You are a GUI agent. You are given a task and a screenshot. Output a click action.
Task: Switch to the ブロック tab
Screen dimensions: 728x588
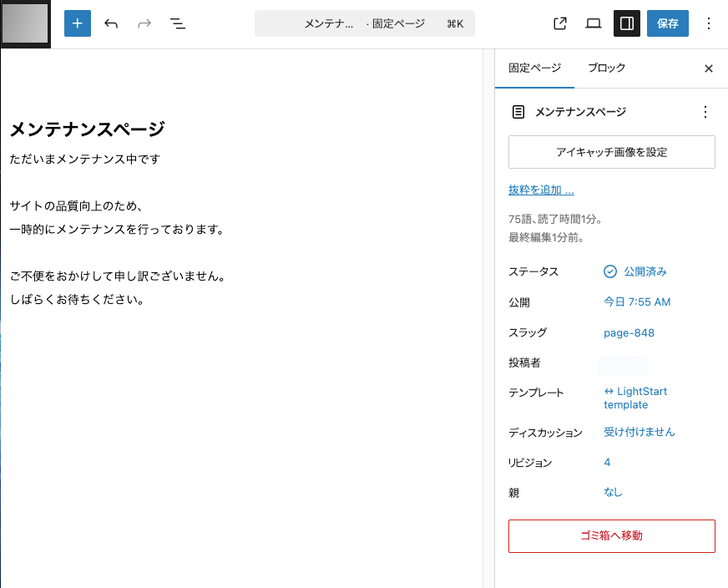[607, 68]
